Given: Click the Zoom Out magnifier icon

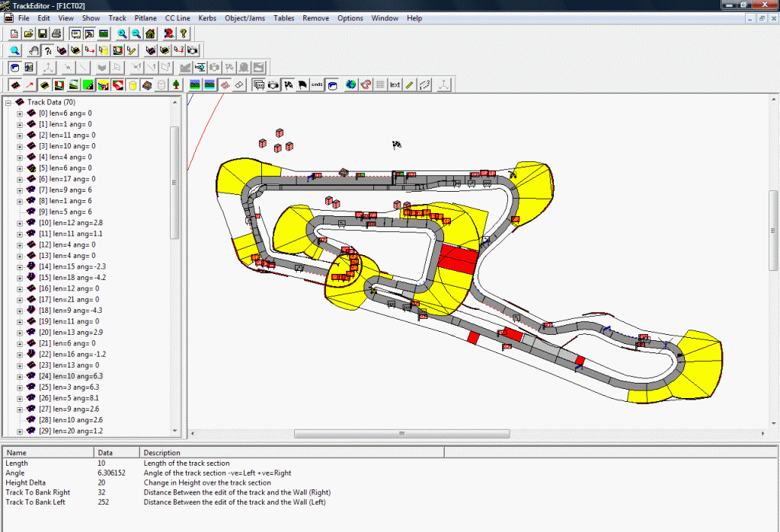Looking at the screenshot, I should [x=136, y=33].
